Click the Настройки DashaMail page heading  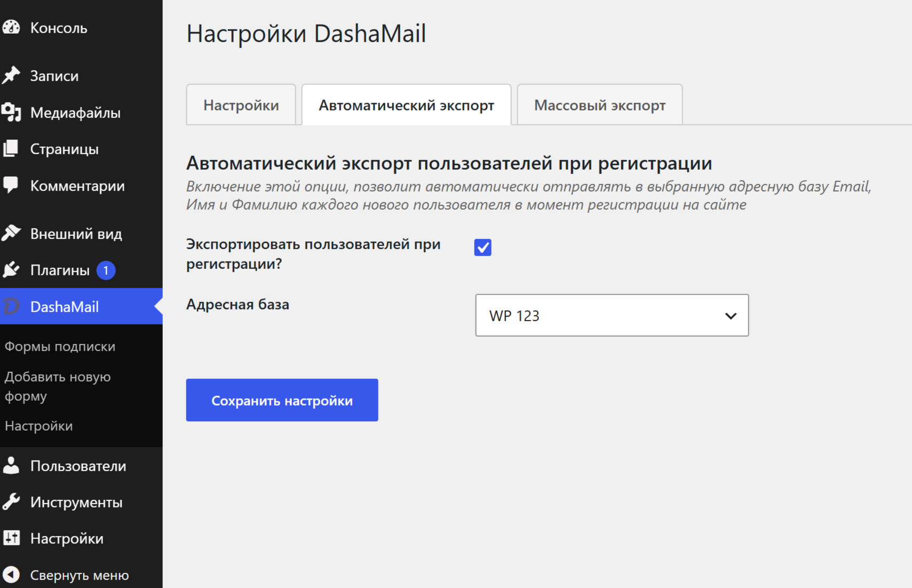point(306,34)
